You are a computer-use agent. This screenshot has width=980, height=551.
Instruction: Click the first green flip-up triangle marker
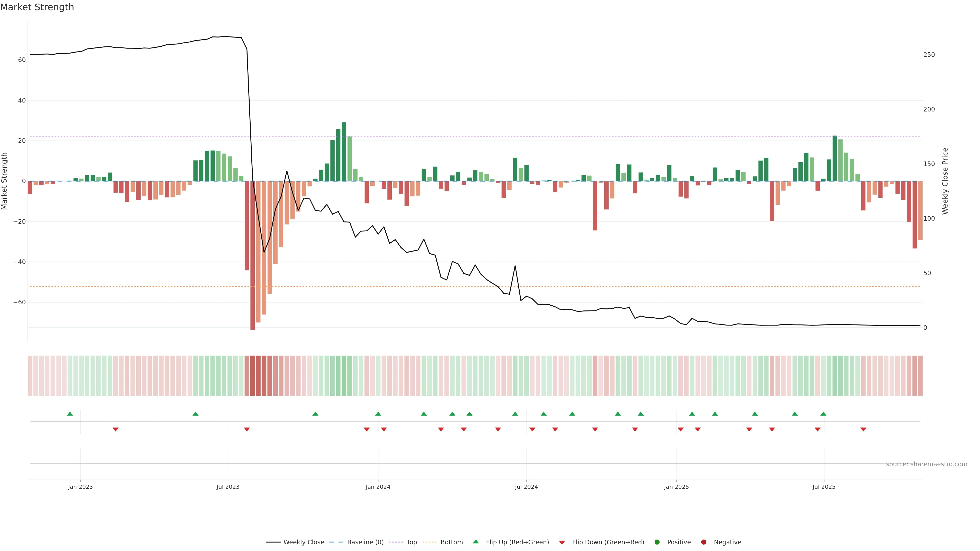click(70, 414)
